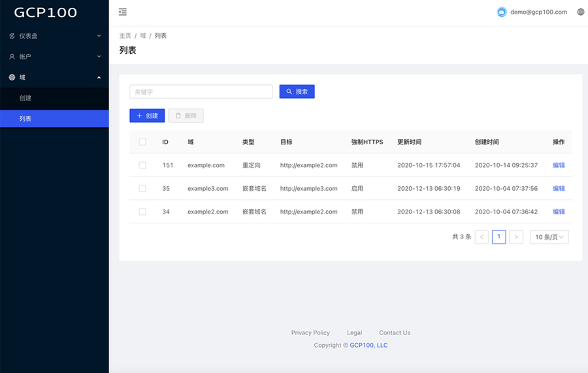
Task: Collapse the 域 sidebar menu
Action: point(54,78)
